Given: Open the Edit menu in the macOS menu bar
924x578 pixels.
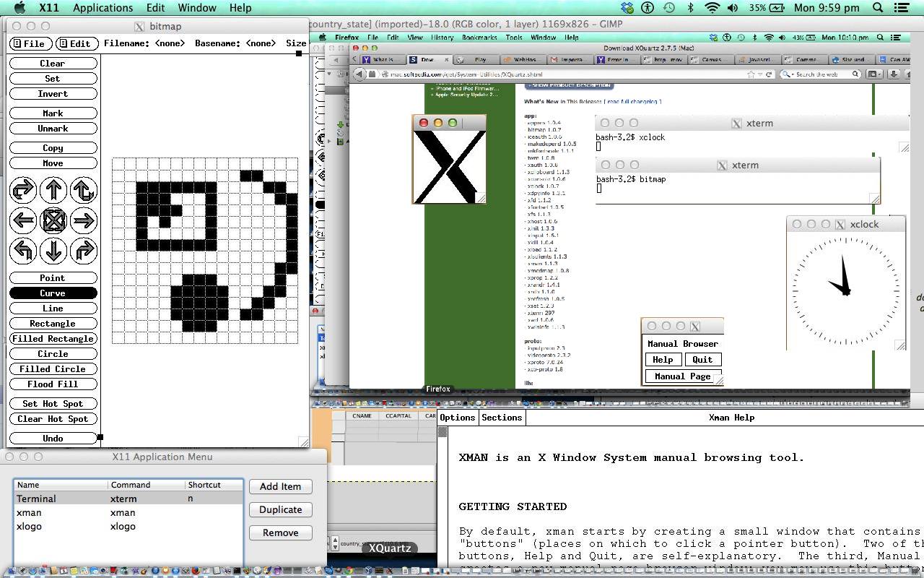Looking at the screenshot, I should (155, 8).
